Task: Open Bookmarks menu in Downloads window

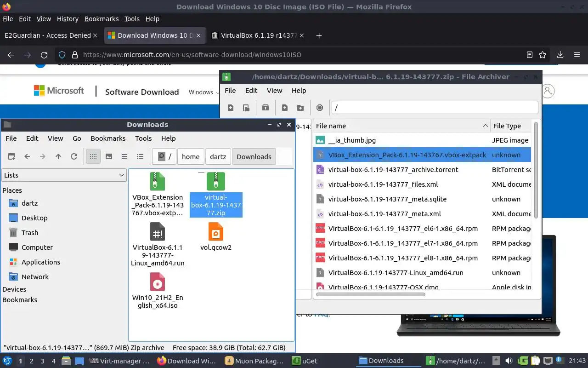Action: coord(108,138)
